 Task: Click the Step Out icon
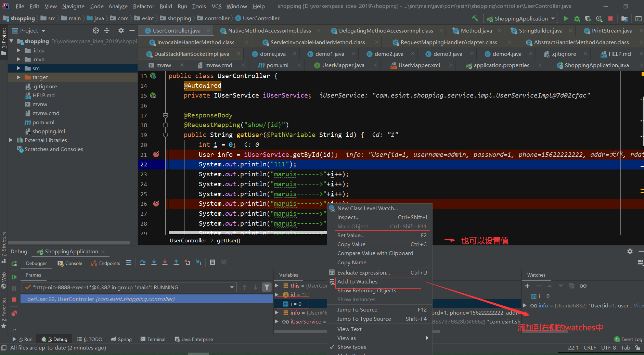coord(177,262)
